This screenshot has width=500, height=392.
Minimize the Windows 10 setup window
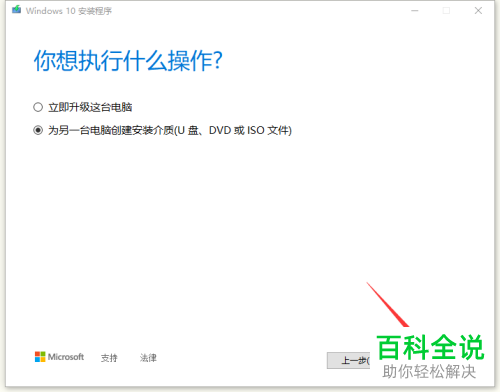pyautogui.click(x=415, y=11)
